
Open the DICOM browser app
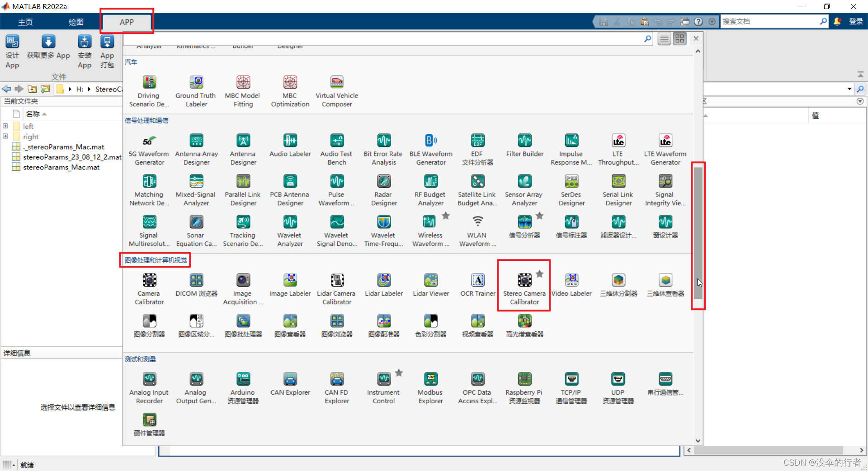(196, 285)
